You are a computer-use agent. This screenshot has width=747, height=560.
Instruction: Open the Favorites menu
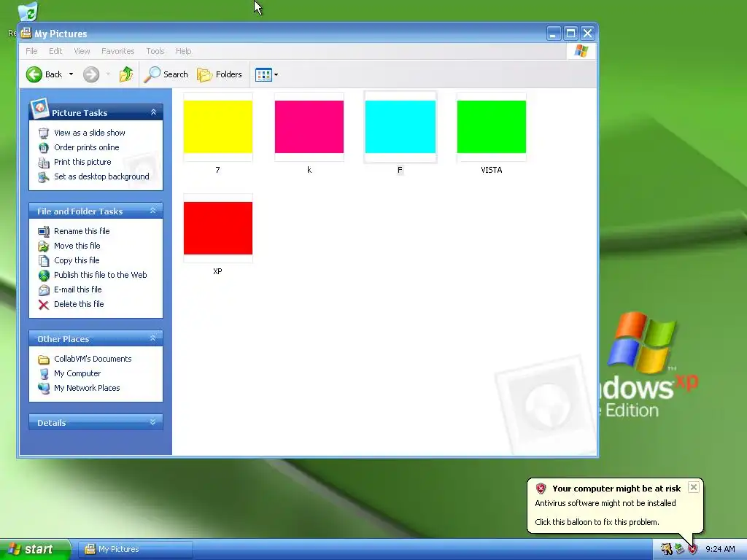pos(117,51)
